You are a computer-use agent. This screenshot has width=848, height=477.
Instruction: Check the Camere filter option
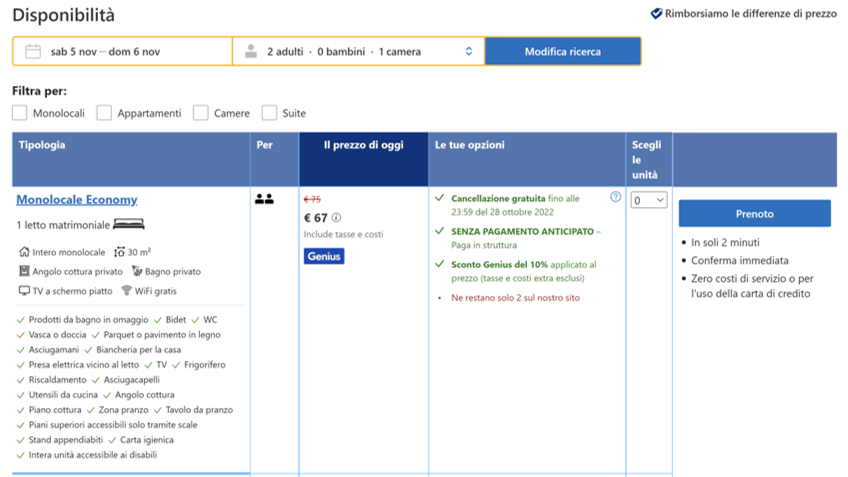pyautogui.click(x=201, y=113)
